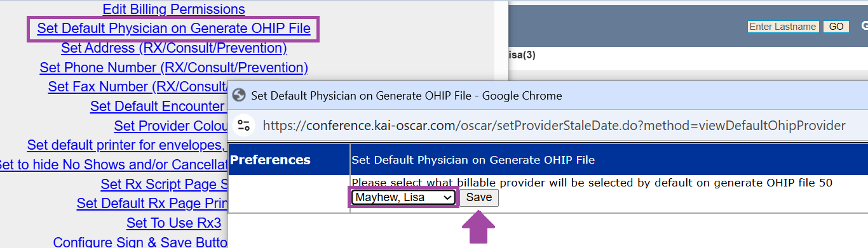Open the Set Provider Colour link
The image size is (868, 248).
tap(170, 126)
